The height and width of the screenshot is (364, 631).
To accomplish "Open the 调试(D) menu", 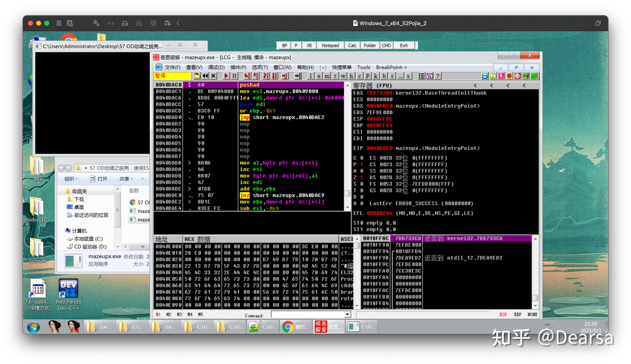I will pos(216,67).
